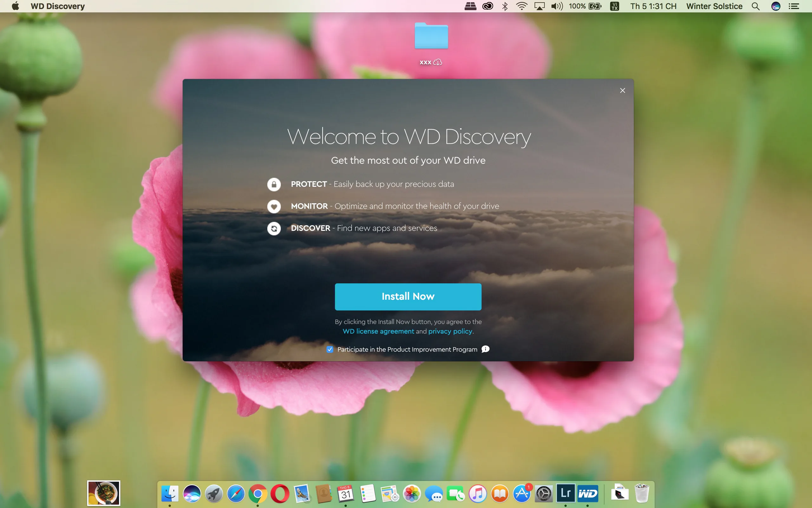Click the DISCOVER refresh icon
This screenshot has width=812, height=508.
pyautogui.click(x=274, y=229)
